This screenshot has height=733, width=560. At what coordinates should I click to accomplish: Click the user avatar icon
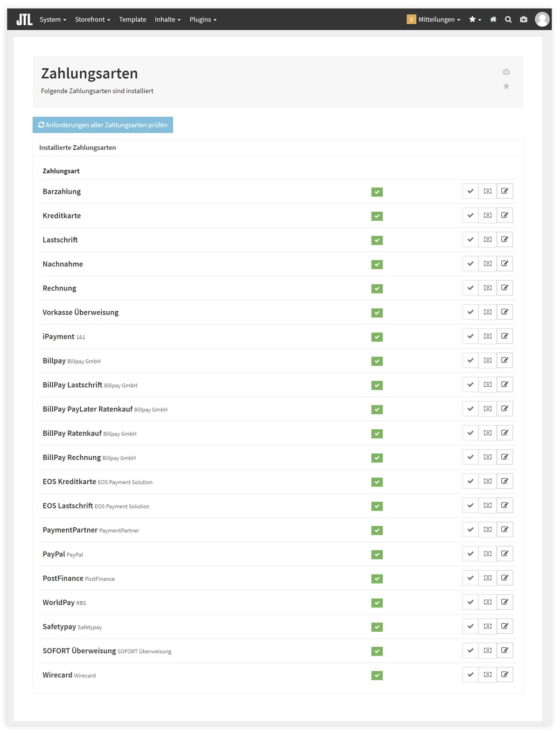pos(542,19)
